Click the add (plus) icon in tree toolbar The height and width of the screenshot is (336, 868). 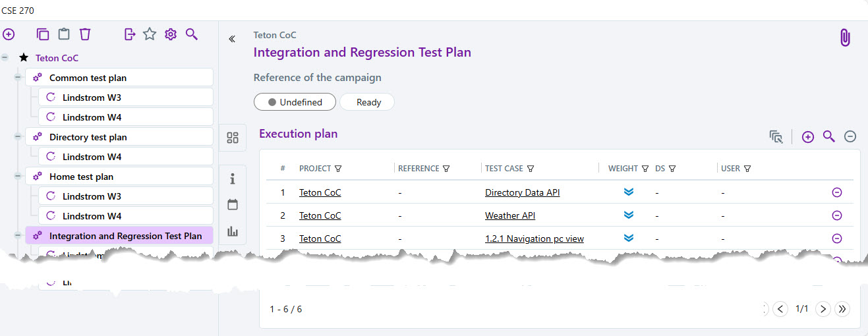[x=9, y=34]
